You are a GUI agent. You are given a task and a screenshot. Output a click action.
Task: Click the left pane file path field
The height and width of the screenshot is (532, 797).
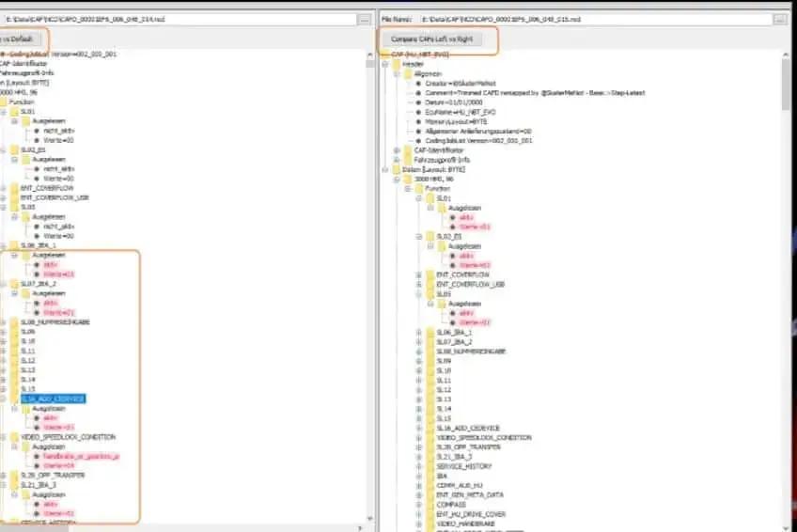(x=179, y=19)
